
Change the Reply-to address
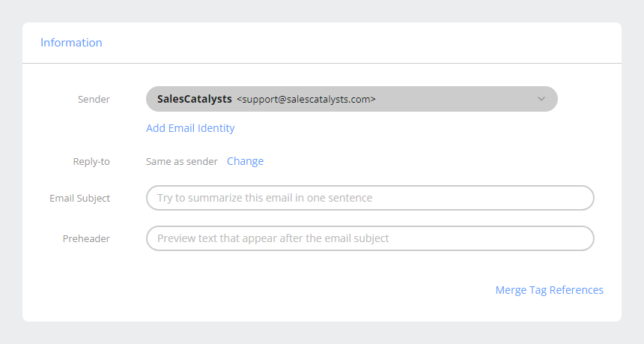(x=245, y=161)
